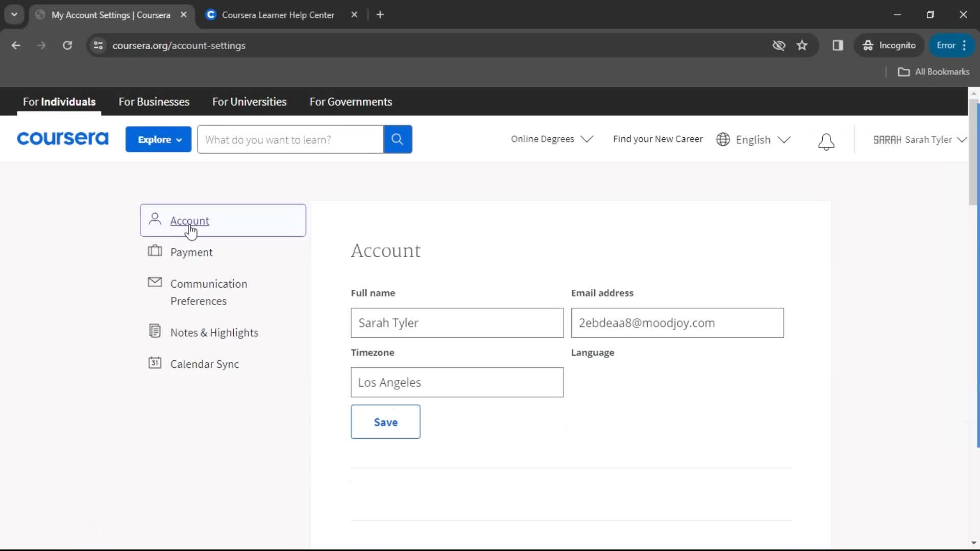This screenshot has height=551, width=980.
Task: Open the Explore dropdown menu
Action: tap(159, 139)
